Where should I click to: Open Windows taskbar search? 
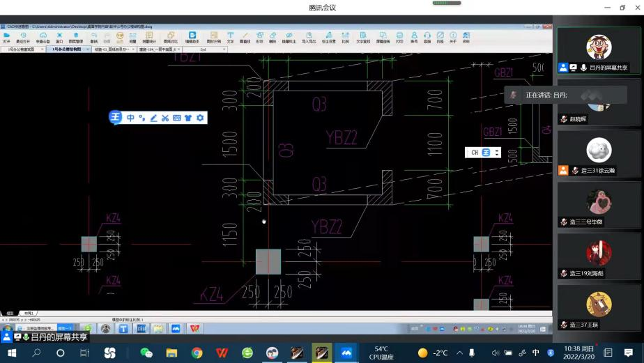36,353
